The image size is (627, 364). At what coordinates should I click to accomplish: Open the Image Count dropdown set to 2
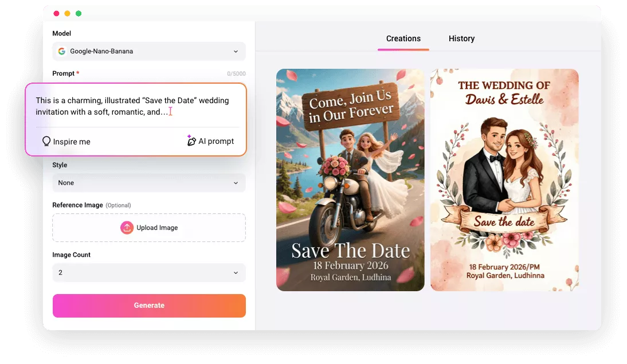[149, 272]
